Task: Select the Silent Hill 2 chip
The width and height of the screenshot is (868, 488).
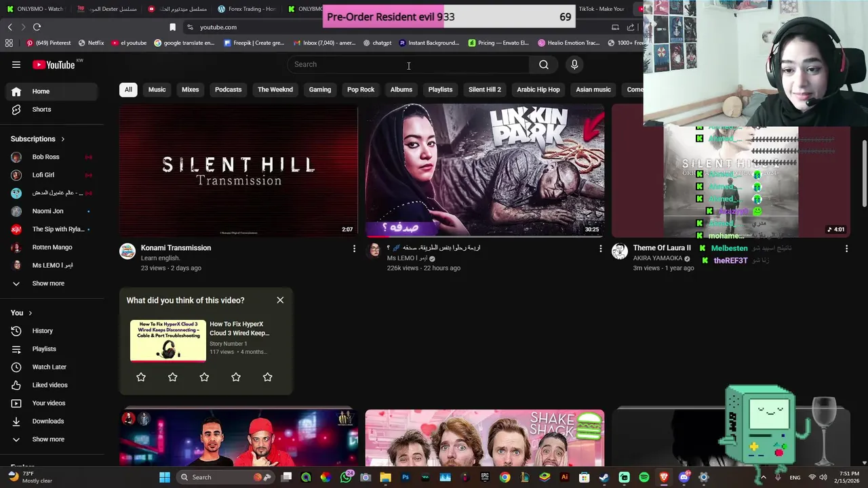Action: tap(485, 89)
